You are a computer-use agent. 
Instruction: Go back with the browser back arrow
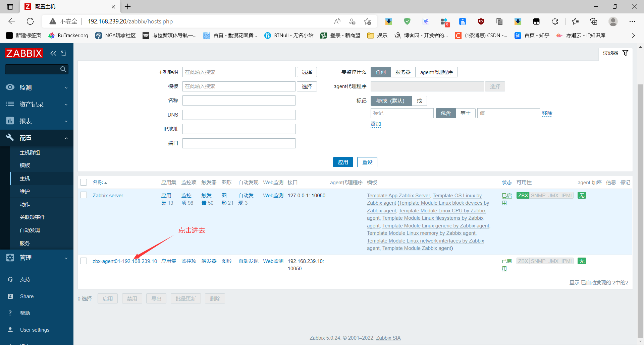pos(12,21)
